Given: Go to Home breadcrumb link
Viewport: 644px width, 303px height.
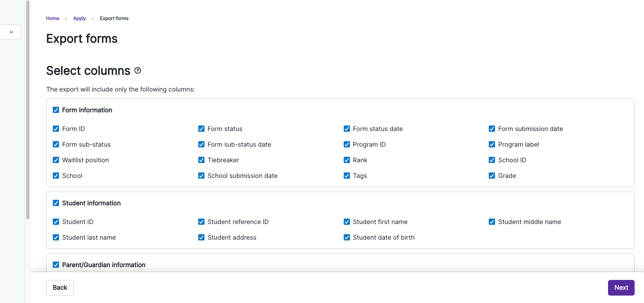Looking at the screenshot, I should coord(52,18).
